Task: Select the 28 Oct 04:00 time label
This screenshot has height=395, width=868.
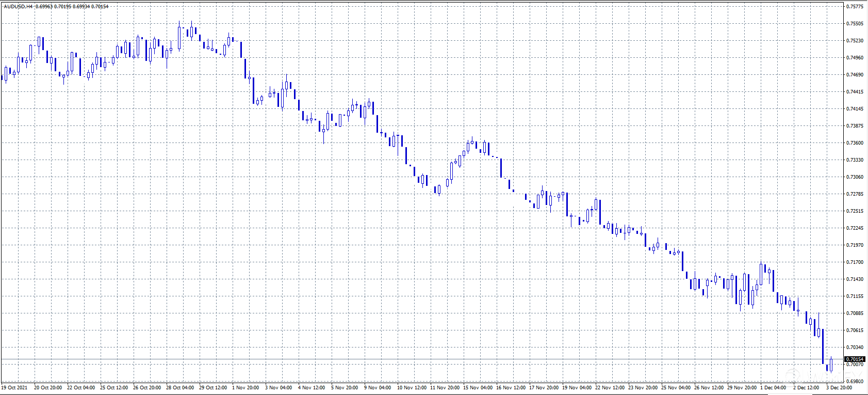Action: click(180, 387)
